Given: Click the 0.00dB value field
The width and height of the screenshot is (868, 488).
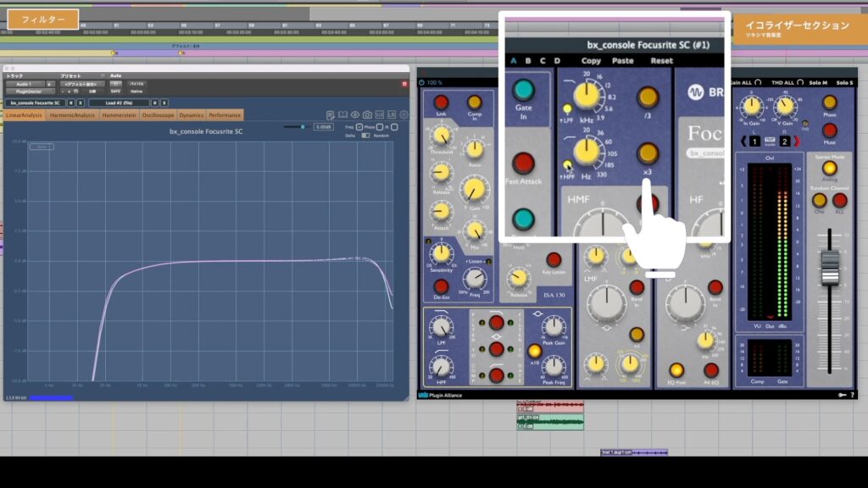Looking at the screenshot, I should (323, 127).
